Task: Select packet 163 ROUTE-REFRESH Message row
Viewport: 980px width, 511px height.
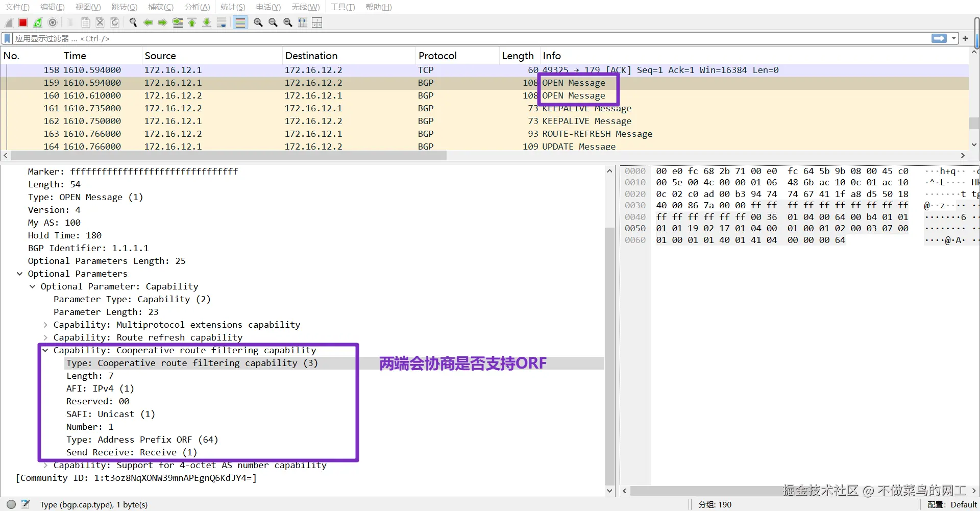Action: pyautogui.click(x=485, y=134)
